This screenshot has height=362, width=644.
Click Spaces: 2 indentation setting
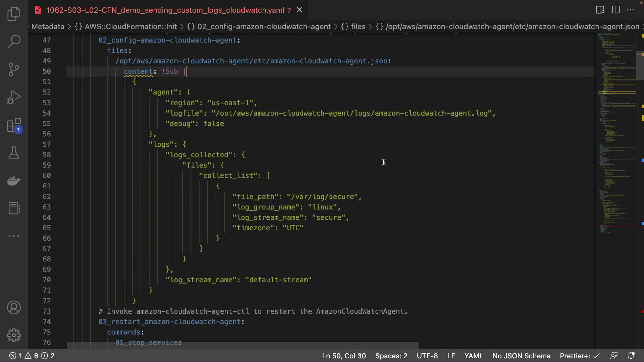391,356
